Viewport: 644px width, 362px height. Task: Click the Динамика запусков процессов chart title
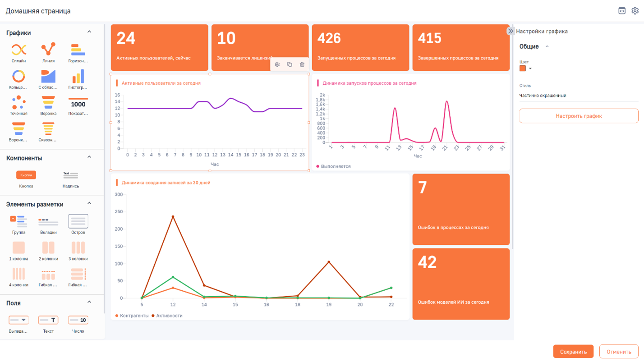point(369,83)
